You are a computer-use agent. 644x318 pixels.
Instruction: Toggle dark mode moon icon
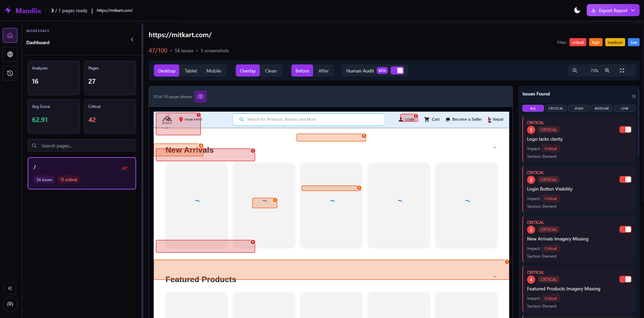click(577, 10)
